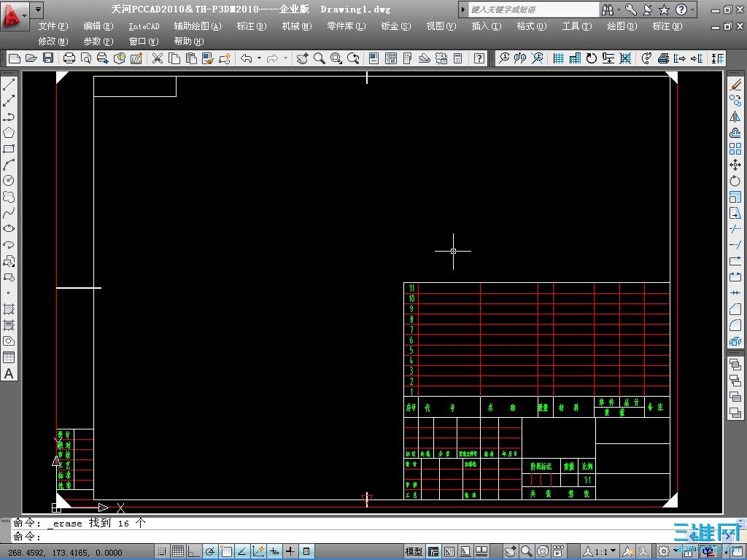Select the Circle draw tool
The image size is (747, 560).
pyautogui.click(x=9, y=181)
